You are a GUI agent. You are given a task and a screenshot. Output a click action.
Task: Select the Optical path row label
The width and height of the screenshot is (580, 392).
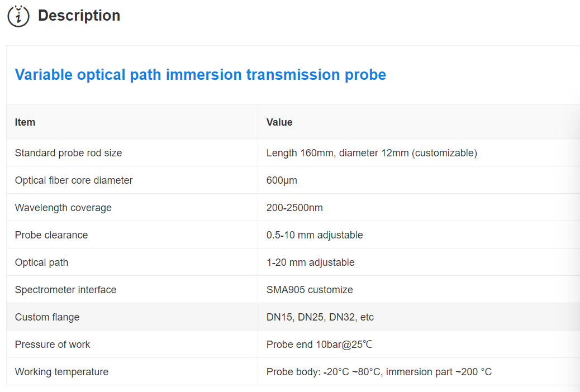[41, 262]
